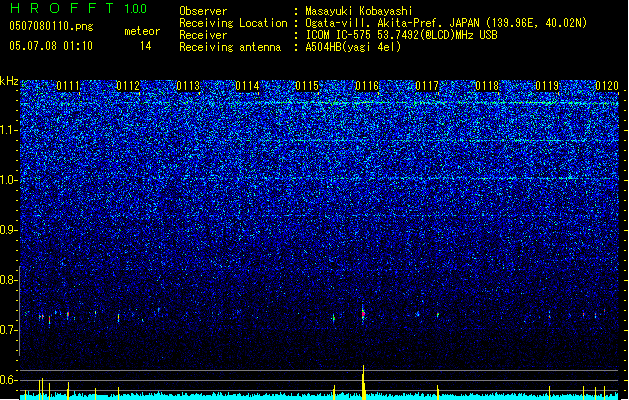Click the 1.0 kHz axis label
Viewport: 629px width, 400px height.
coord(9,180)
